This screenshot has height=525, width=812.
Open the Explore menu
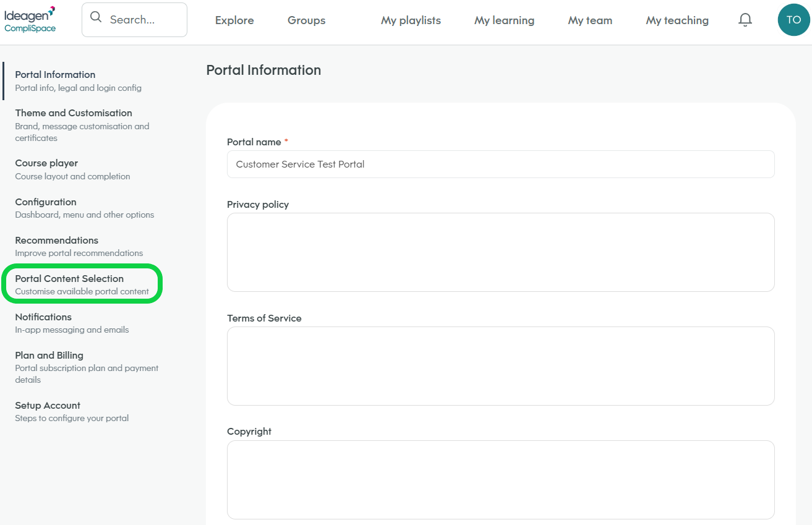click(x=234, y=20)
